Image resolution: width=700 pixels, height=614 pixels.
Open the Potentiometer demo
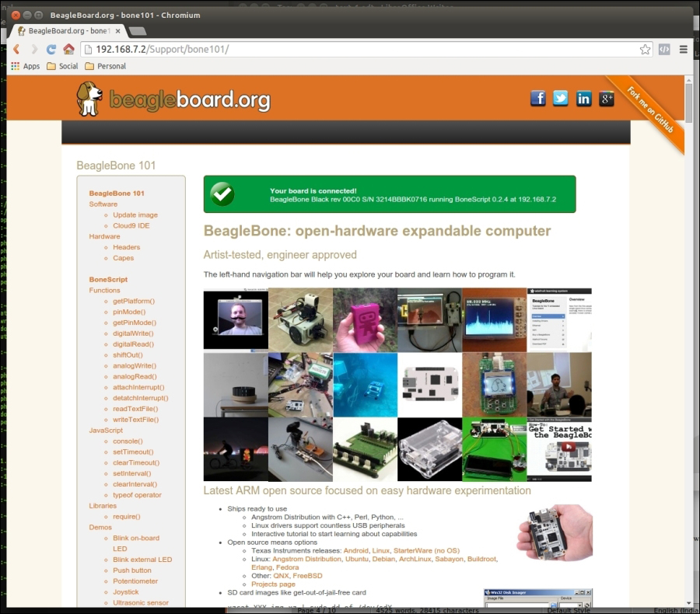point(135,581)
